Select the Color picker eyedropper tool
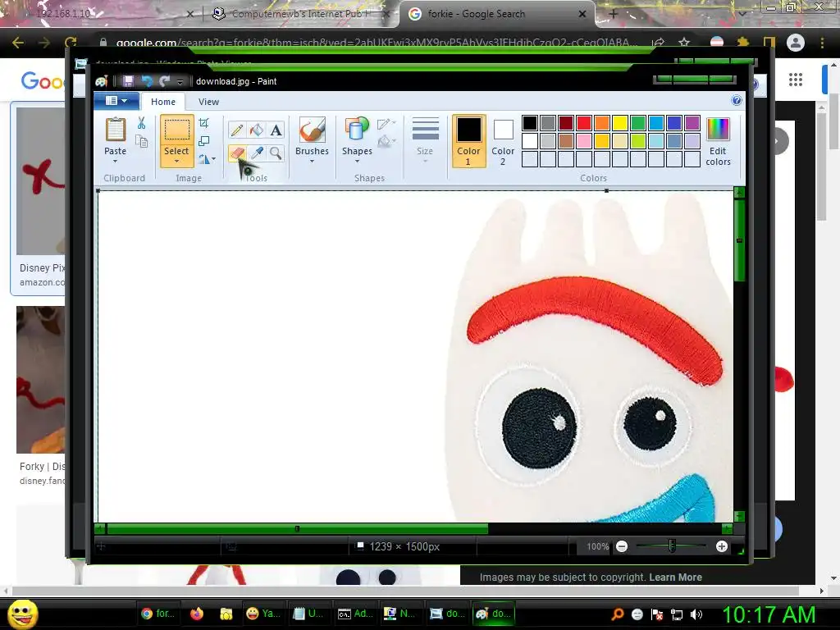The image size is (840, 630). [256, 153]
